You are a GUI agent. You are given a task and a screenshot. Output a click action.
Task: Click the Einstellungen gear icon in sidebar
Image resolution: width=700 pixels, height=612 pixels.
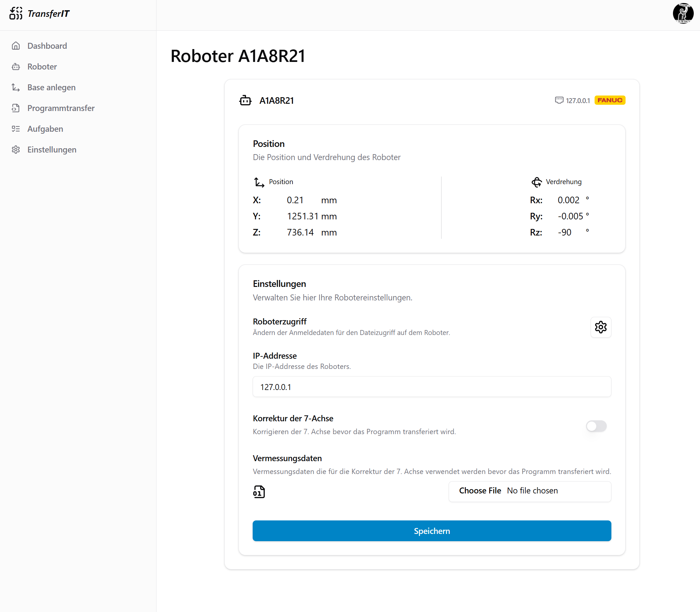pyautogui.click(x=16, y=150)
